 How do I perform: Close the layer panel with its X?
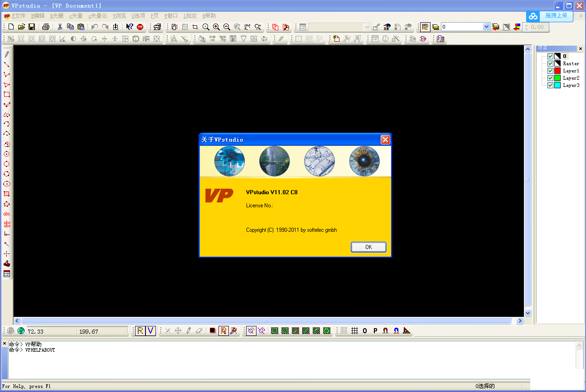coord(581,48)
